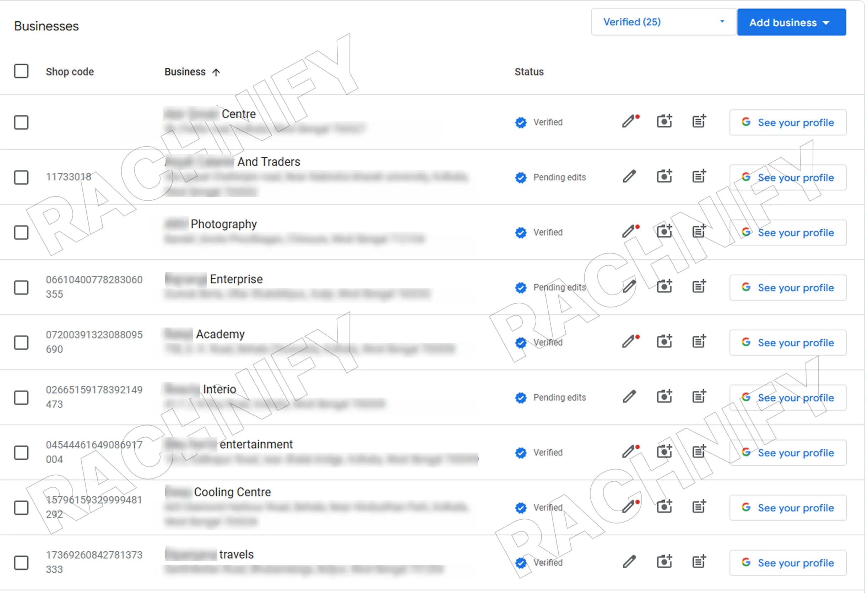Tick checkbox for travels row
Screen dimensions: 868x595
point(21,563)
